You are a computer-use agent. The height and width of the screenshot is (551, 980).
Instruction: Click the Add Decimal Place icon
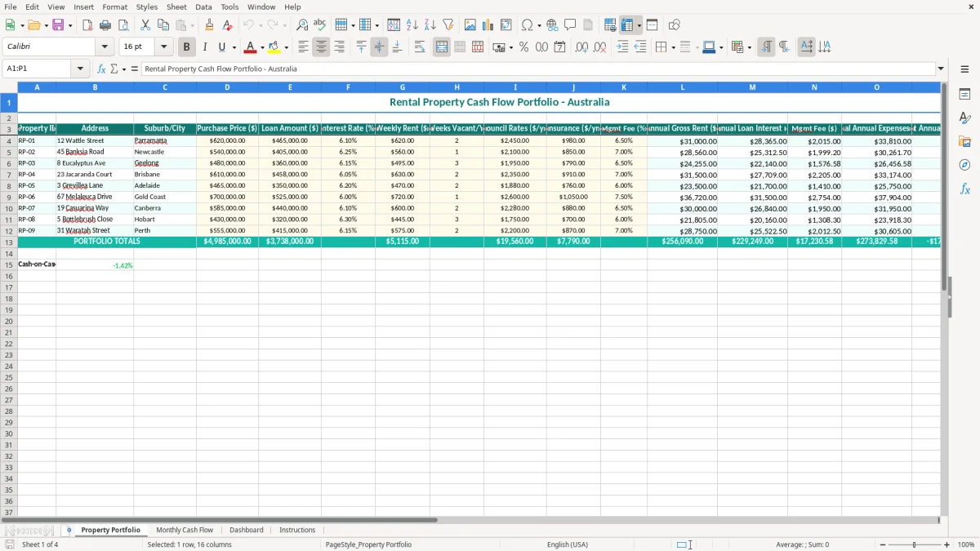pyautogui.click(x=581, y=47)
